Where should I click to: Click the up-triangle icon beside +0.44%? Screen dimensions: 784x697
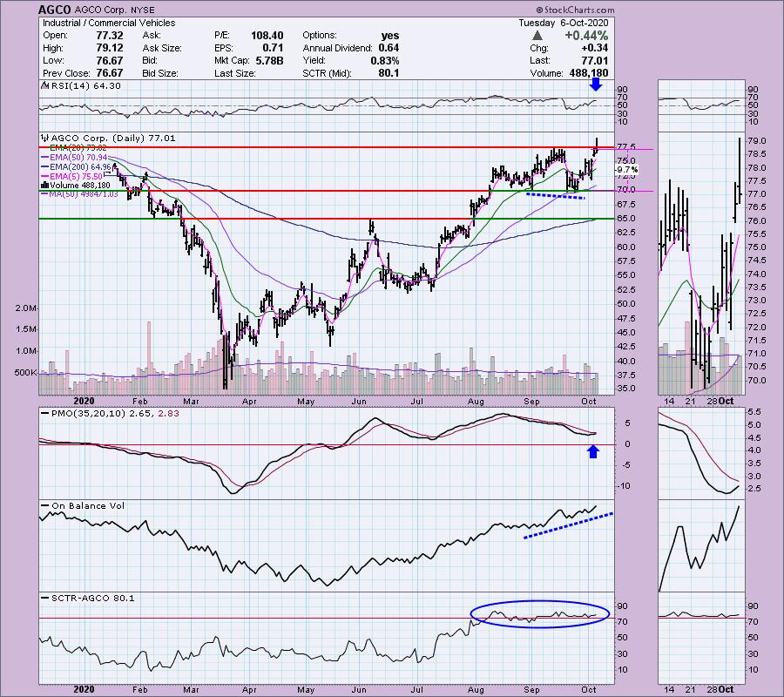[537, 36]
